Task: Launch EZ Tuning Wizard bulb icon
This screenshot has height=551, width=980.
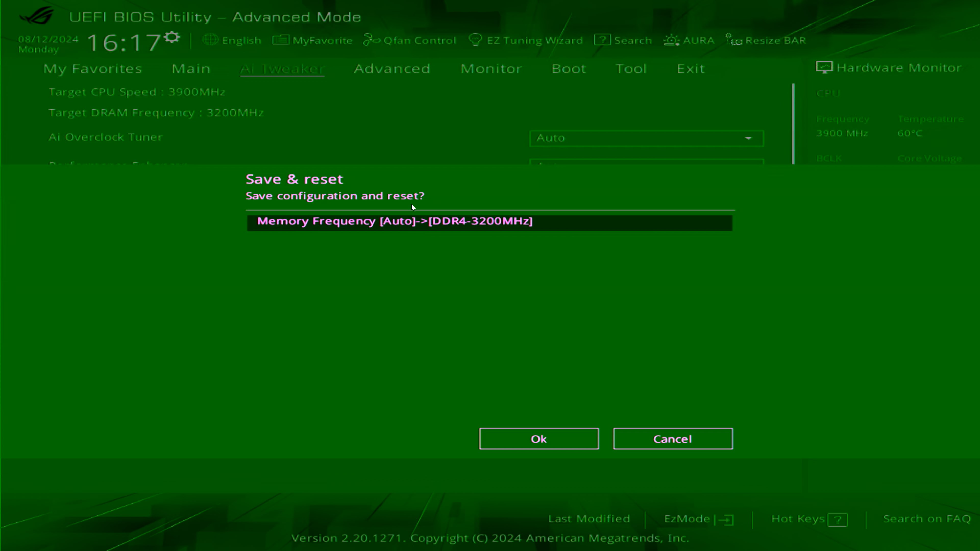Action: [x=475, y=40]
